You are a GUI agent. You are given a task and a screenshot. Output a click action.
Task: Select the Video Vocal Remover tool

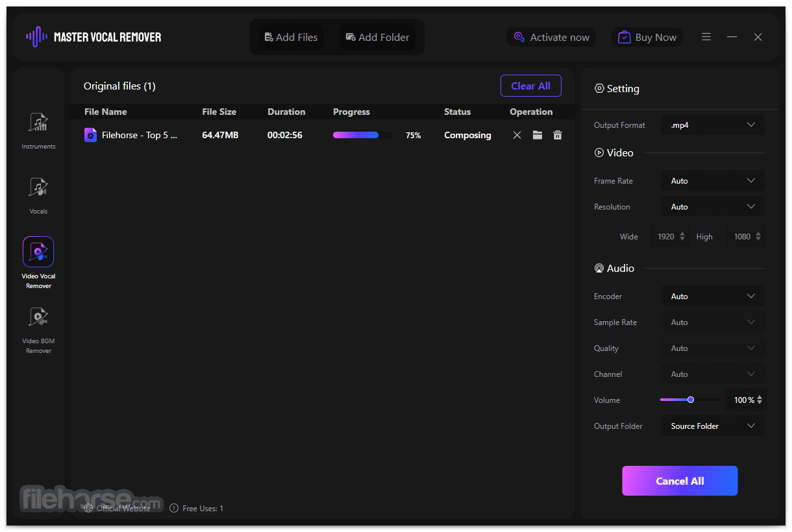38,263
